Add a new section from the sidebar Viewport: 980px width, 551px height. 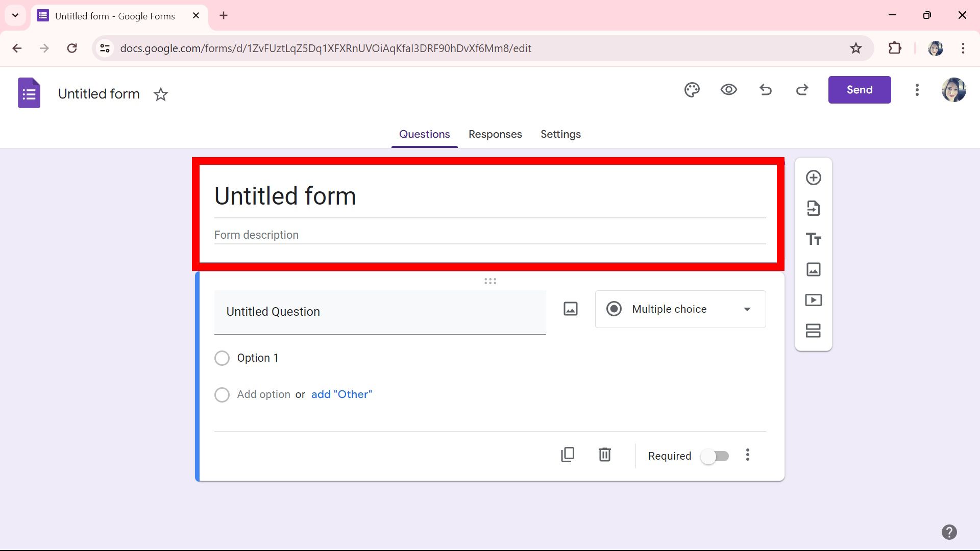pyautogui.click(x=813, y=331)
